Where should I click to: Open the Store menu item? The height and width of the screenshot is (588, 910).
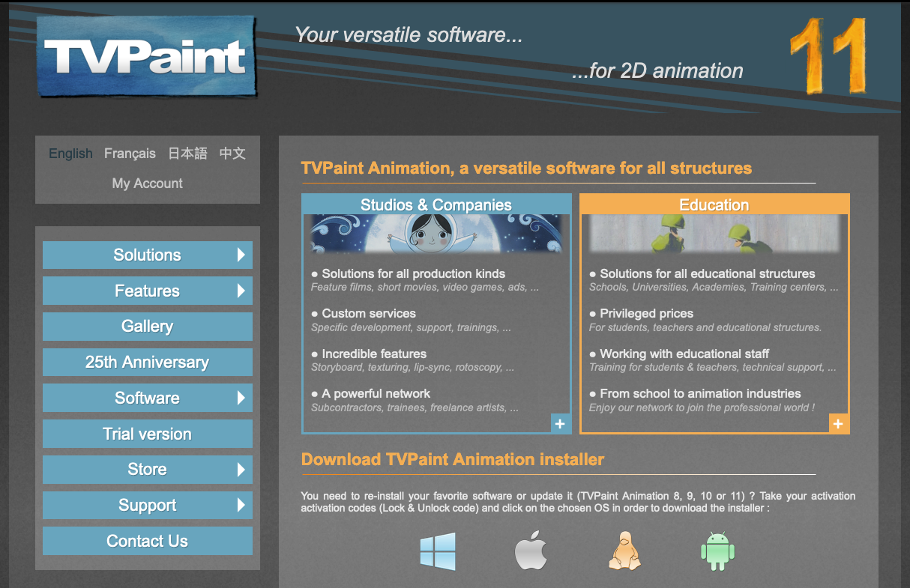[148, 470]
